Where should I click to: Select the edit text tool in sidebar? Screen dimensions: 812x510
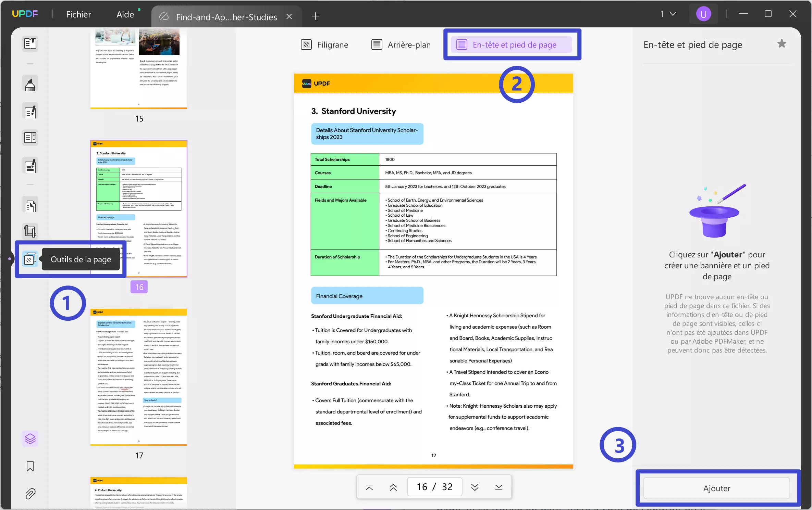30,111
